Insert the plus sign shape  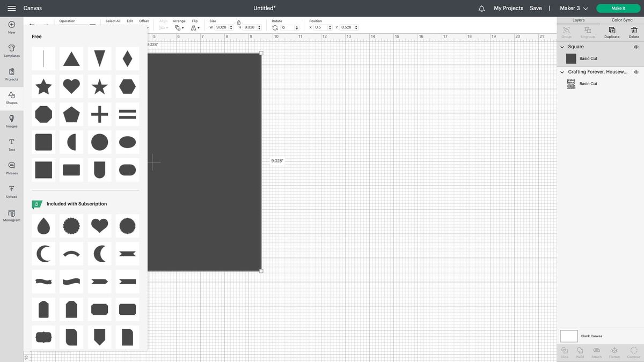(x=99, y=114)
